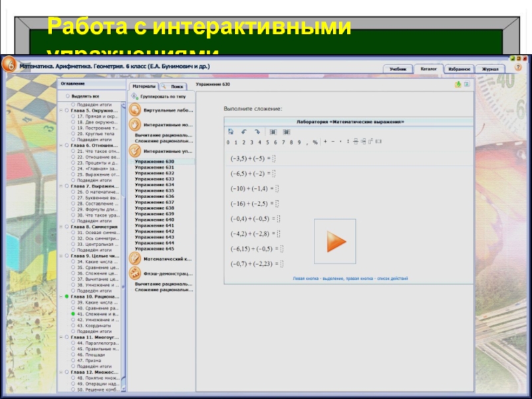This screenshot has width=532, height=399.
Task: Collapse the Глава 12 tree node
Action: pos(61,372)
